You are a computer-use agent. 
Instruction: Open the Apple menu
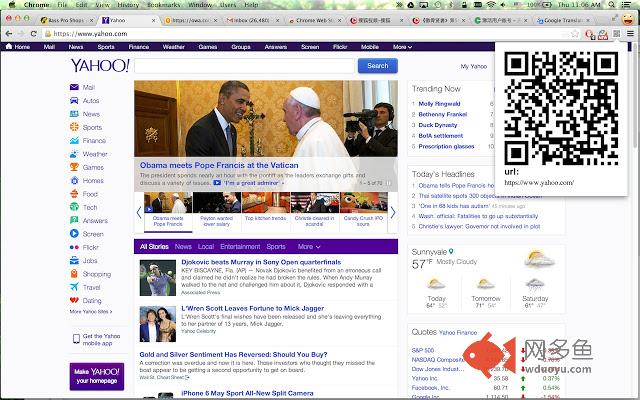(x=11, y=5)
